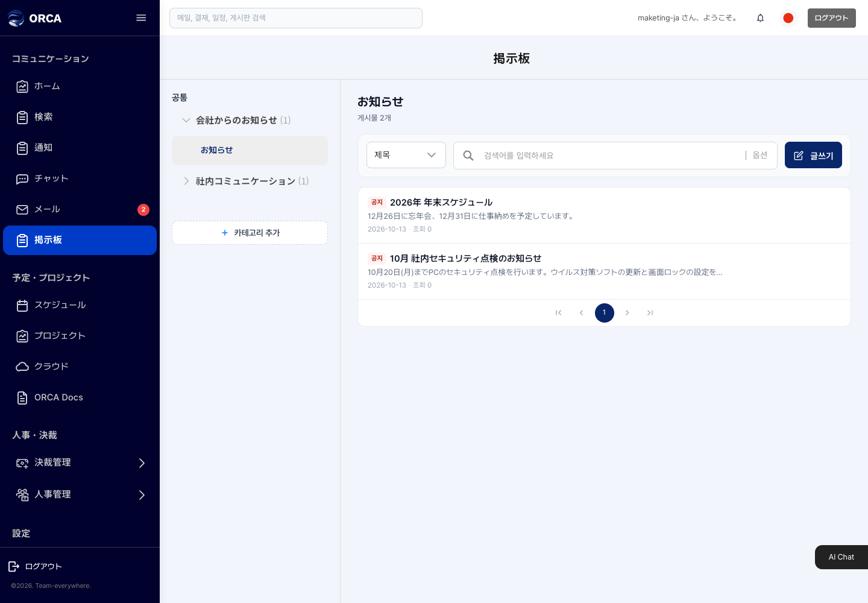Collapse the 会社からのお知らせ category
This screenshot has width=868, height=603.
click(186, 120)
